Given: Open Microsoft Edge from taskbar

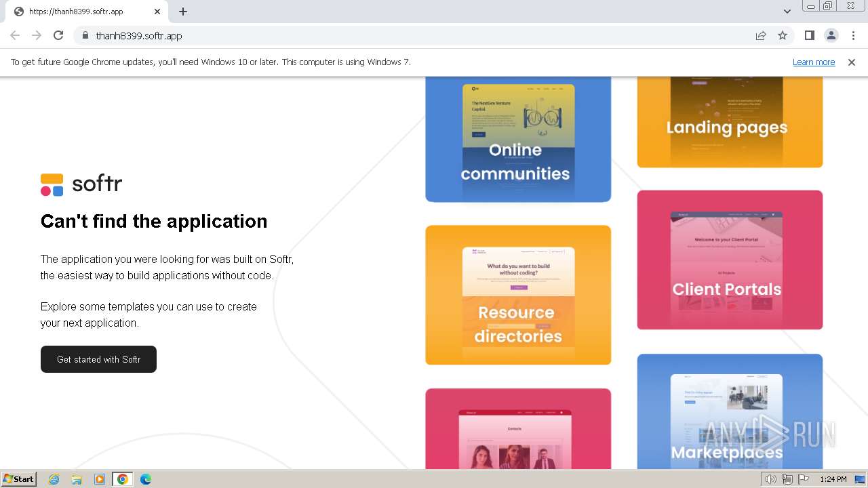Looking at the screenshot, I should click(146, 479).
